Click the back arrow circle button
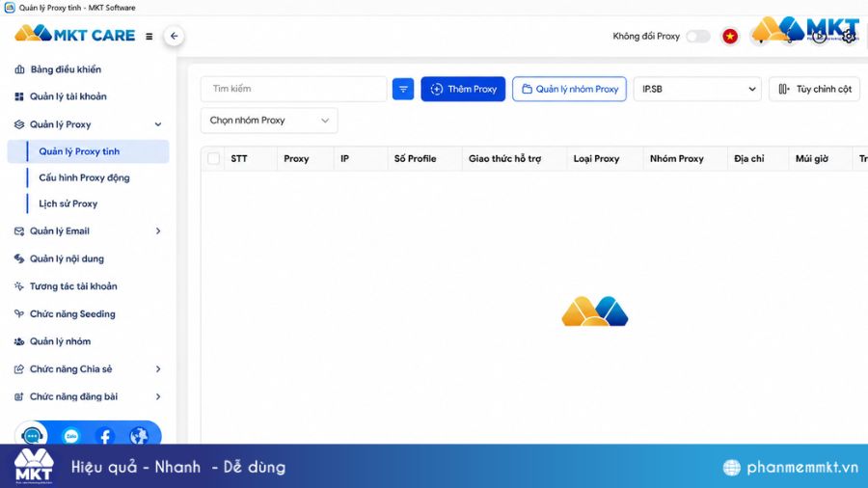Screen dimensions: 868x488 174,36
